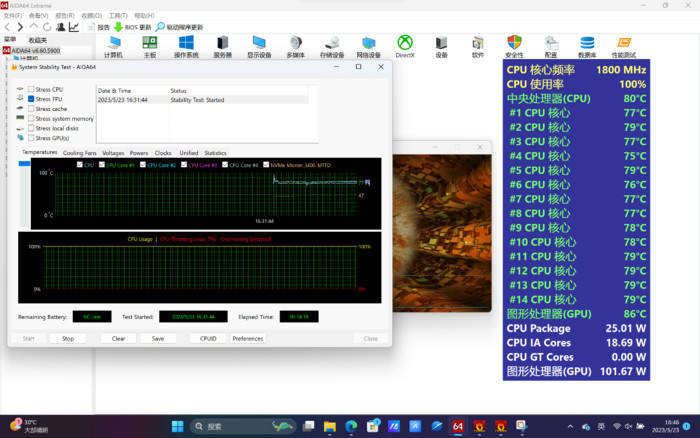The image size is (700, 438).
Task: Open the 主板 motherboard icon
Action: tap(149, 44)
